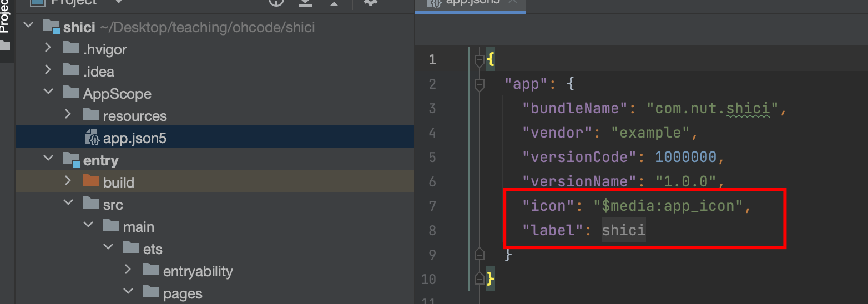Click the project path ~/Desktop/teaching/ohcode/shici
This screenshot has width=868, height=304.
point(207,27)
